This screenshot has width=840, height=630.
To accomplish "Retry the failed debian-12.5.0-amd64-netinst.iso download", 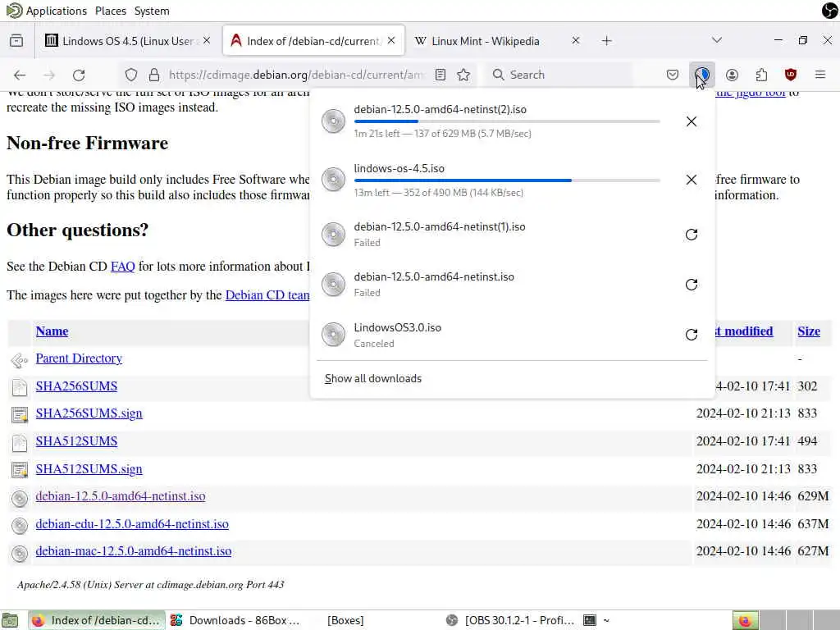I will pos(691,285).
